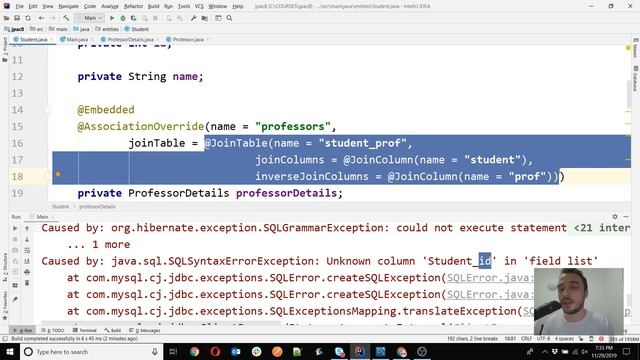Open the Run tool window button
Image resolution: width=640 pixels, height=360 pixels.
23,330
